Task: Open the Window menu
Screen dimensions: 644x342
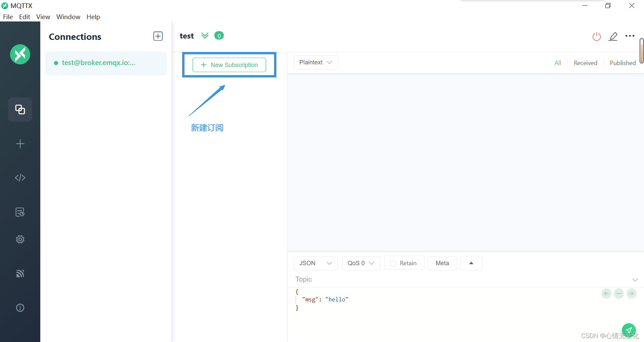Action: point(68,17)
